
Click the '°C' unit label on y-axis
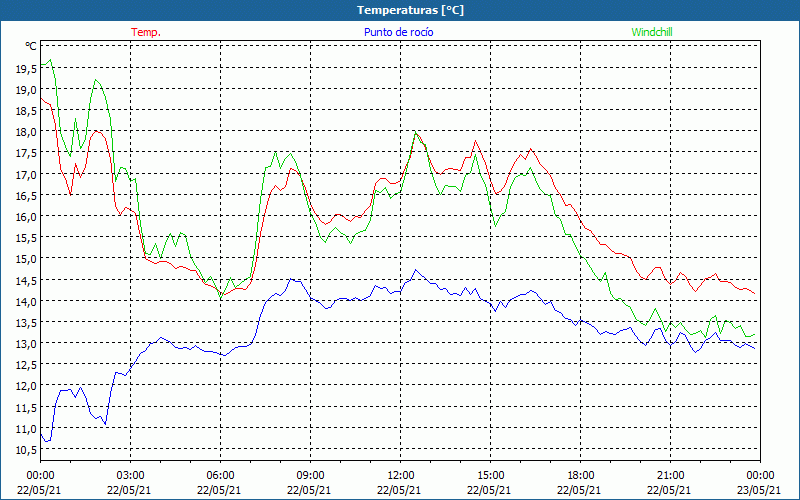click(x=31, y=46)
